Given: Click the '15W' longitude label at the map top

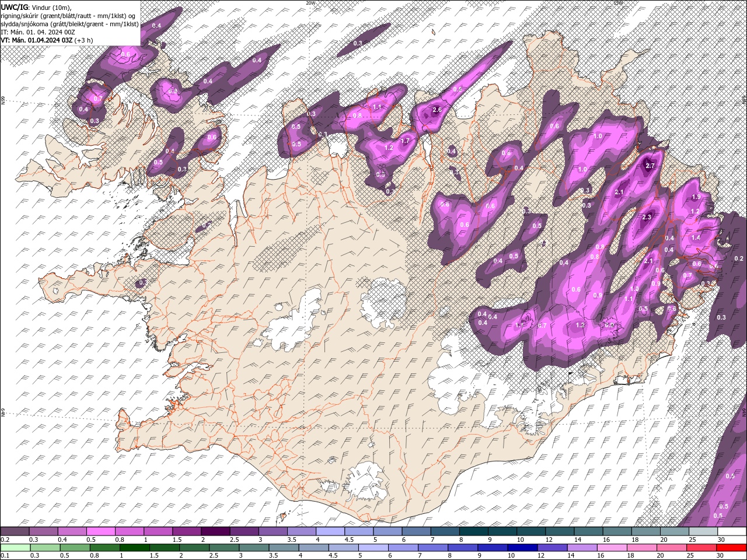Looking at the screenshot, I should click(x=617, y=2).
